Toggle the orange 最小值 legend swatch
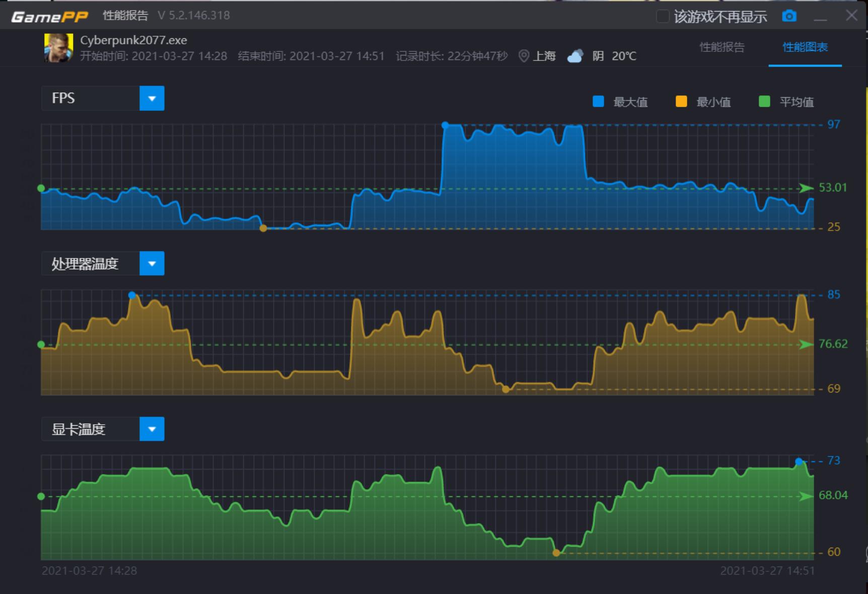 click(x=681, y=102)
